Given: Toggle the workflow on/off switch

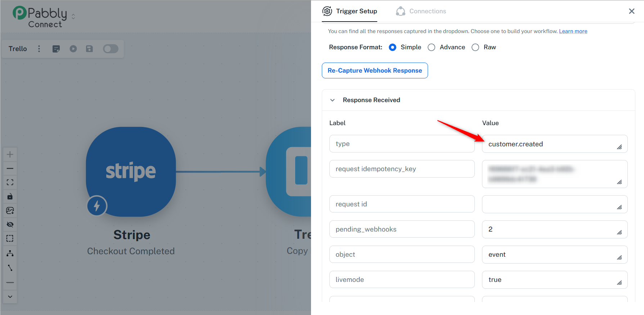Looking at the screenshot, I should coord(111,49).
